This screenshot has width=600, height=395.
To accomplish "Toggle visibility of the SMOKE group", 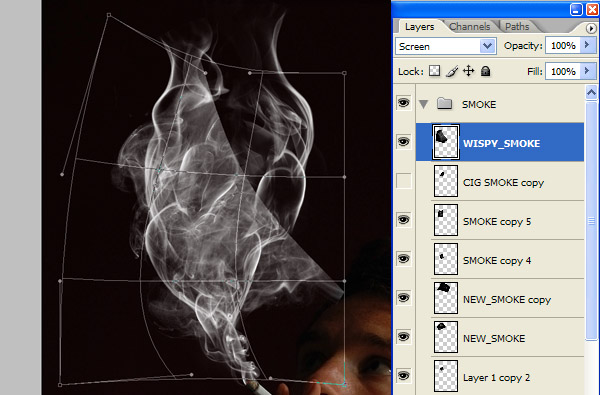I will (x=403, y=103).
